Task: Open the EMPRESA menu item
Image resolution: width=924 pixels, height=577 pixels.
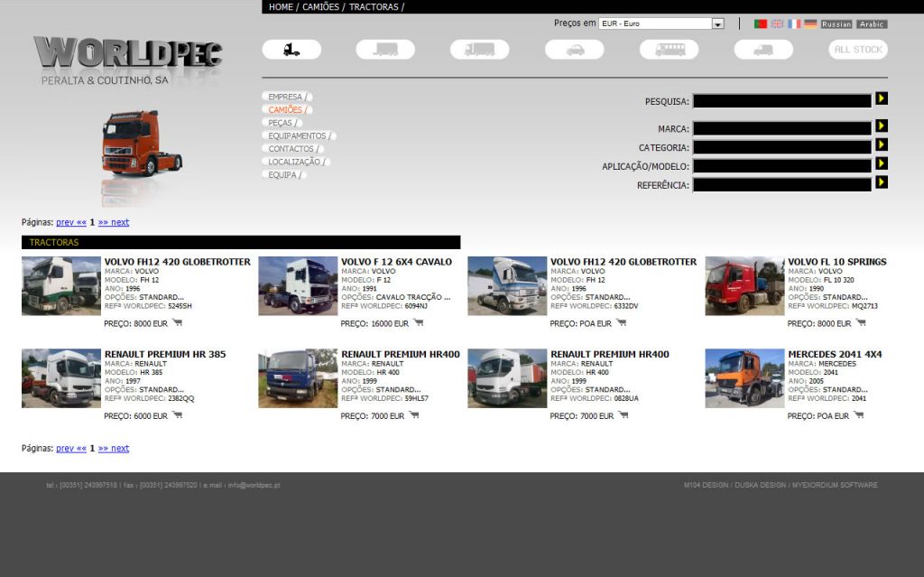Action: pos(285,97)
